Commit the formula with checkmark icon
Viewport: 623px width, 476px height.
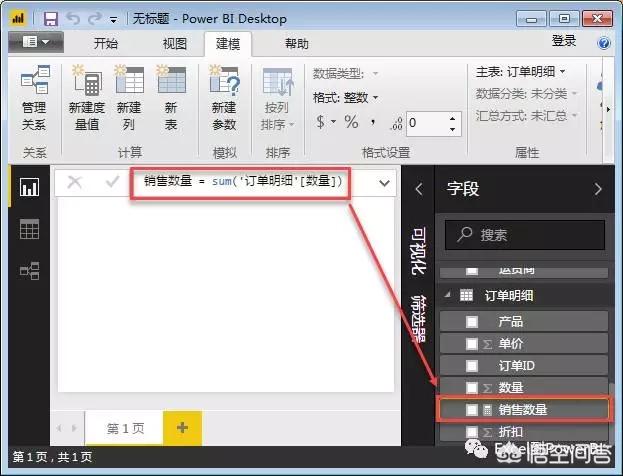click(112, 182)
